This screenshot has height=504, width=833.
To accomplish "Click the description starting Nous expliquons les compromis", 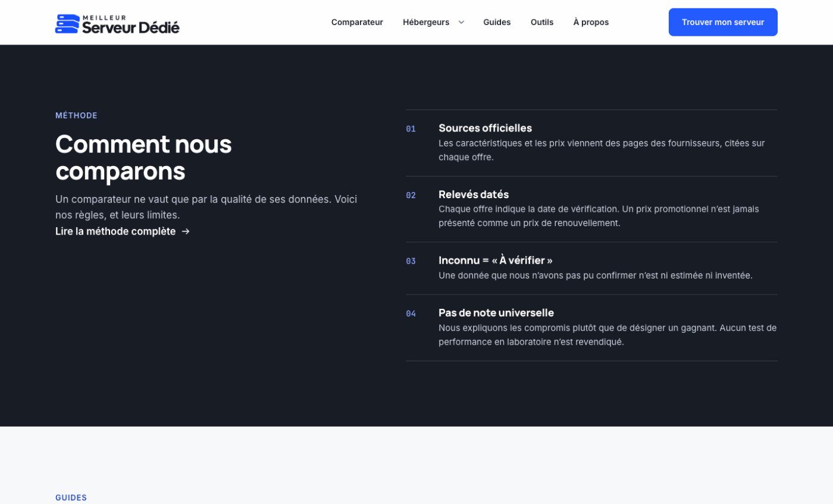I will pyautogui.click(x=607, y=335).
